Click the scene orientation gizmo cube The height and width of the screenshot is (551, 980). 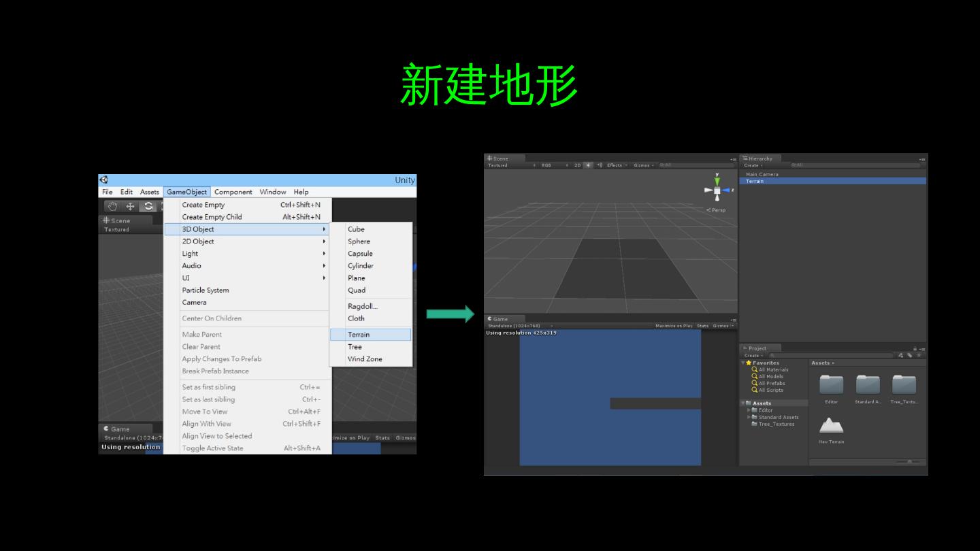coord(717,190)
